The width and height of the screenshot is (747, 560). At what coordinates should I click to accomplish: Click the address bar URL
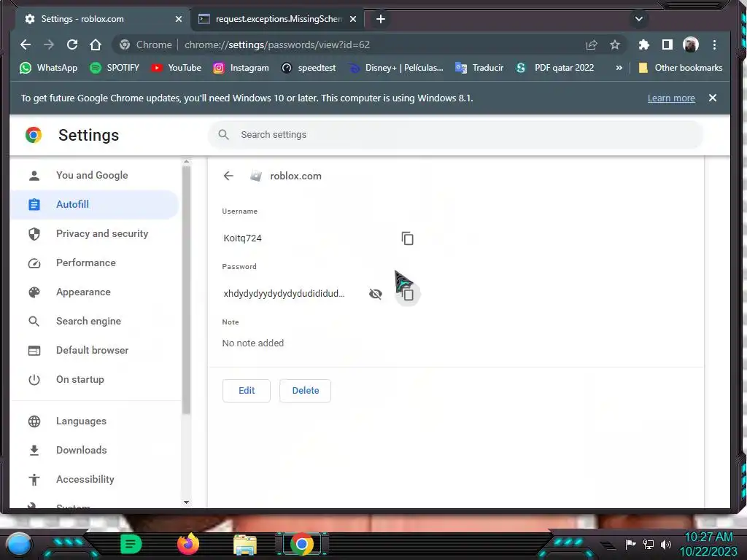click(276, 44)
